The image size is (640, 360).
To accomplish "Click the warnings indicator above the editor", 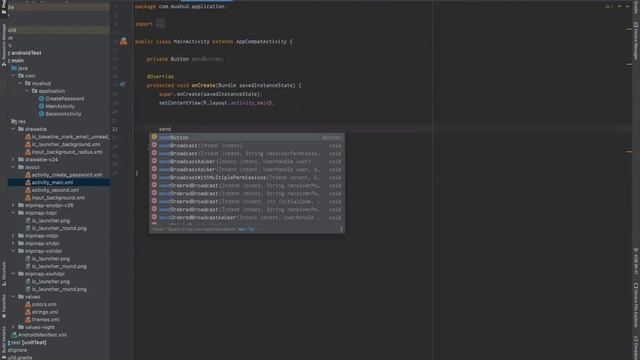I will (x=609, y=6).
